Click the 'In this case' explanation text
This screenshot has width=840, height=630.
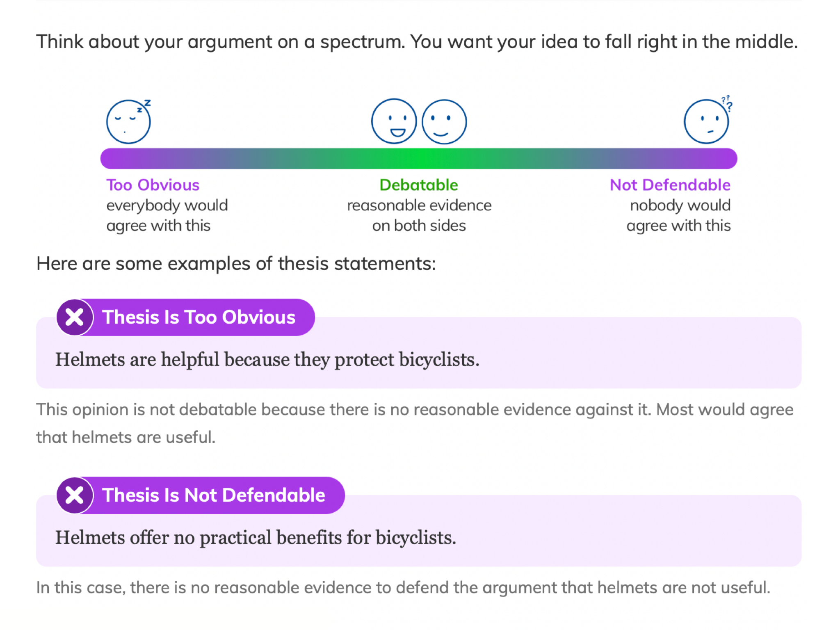click(403, 588)
